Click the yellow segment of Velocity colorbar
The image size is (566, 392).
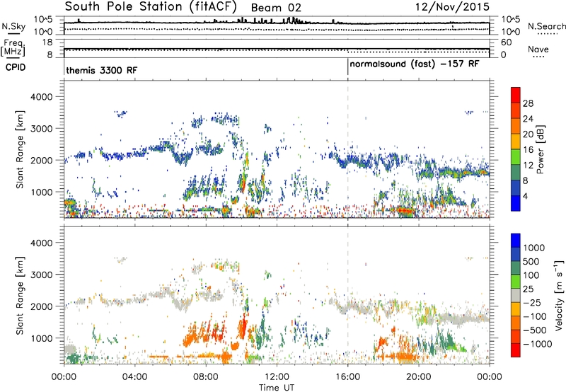click(516, 309)
